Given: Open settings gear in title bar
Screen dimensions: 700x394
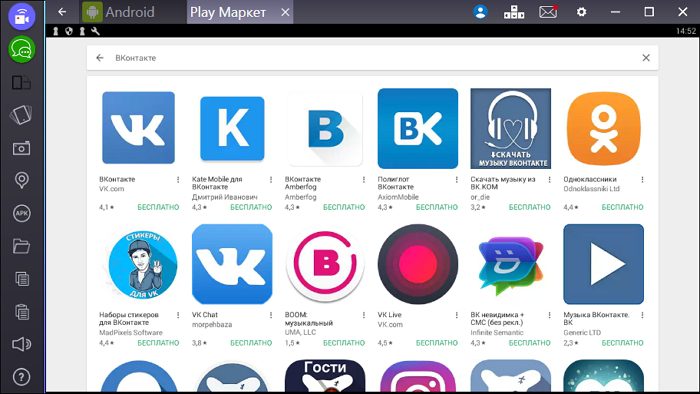Looking at the screenshot, I should point(581,12).
